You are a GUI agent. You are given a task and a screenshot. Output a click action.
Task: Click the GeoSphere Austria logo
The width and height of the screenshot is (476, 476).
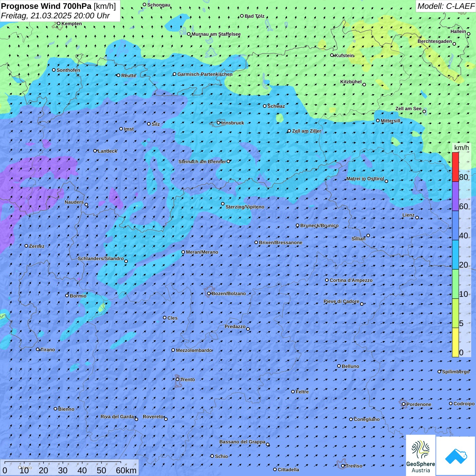pos(421,455)
